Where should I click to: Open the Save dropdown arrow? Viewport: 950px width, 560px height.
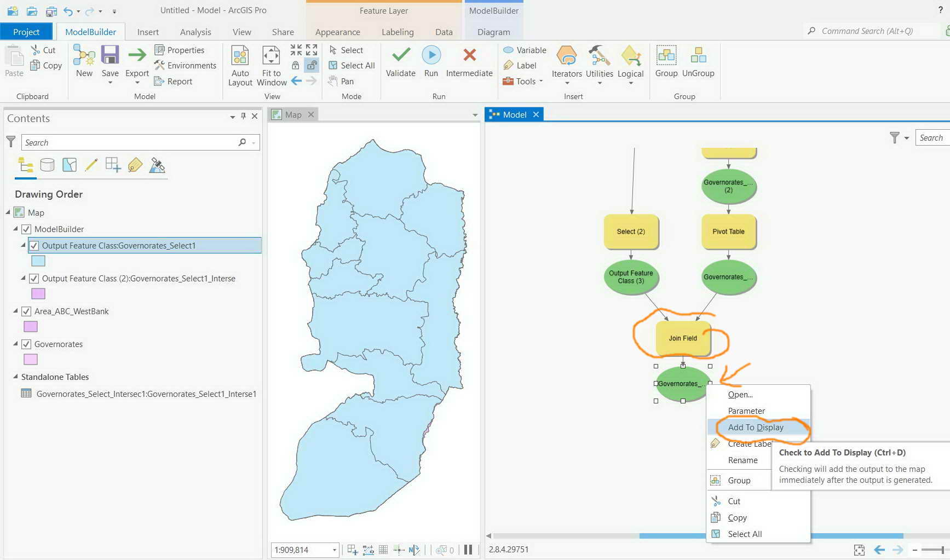(x=110, y=83)
